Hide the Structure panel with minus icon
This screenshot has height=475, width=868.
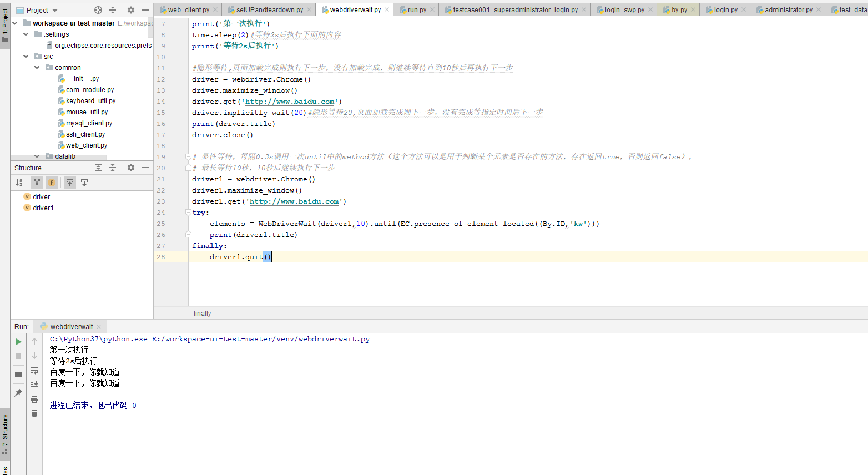[x=145, y=168]
